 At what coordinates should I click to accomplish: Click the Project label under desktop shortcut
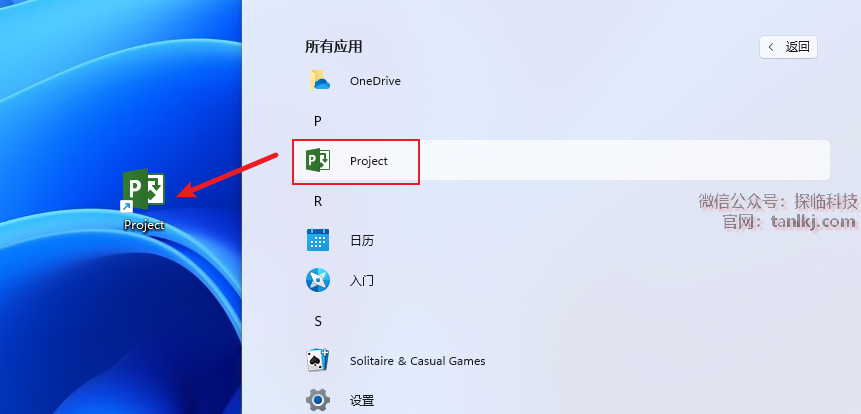144,225
